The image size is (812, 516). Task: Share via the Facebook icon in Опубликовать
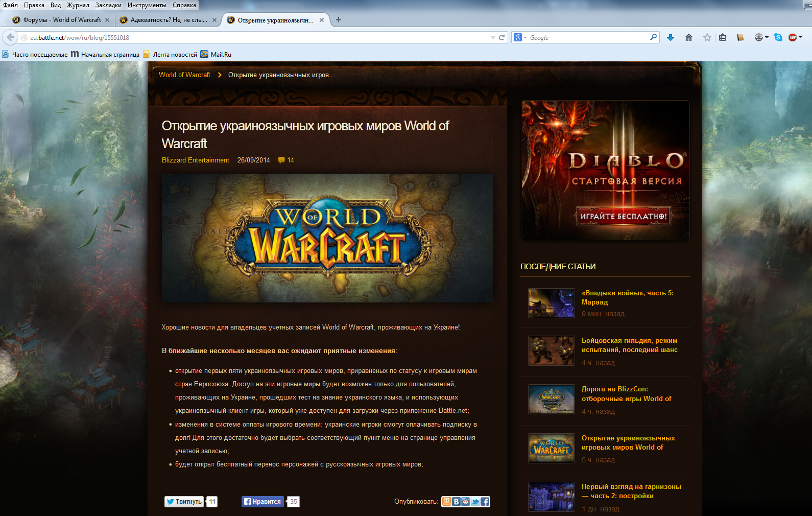[485, 502]
